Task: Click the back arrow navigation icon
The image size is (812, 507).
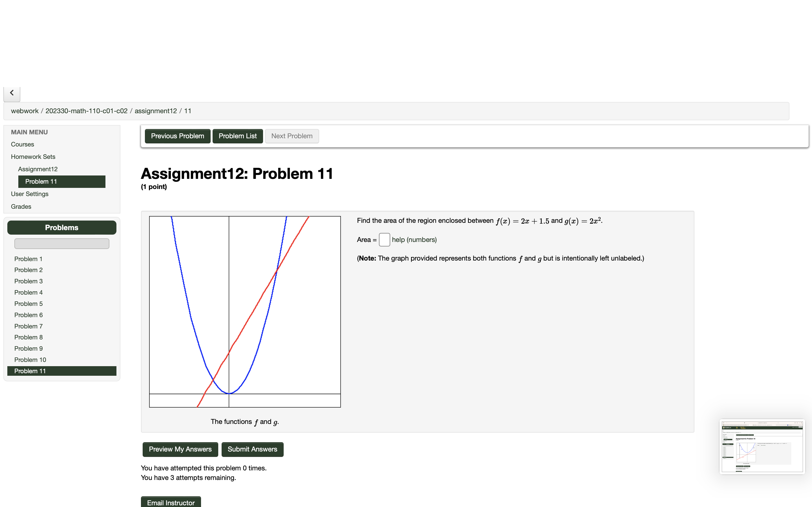Action: [12, 93]
